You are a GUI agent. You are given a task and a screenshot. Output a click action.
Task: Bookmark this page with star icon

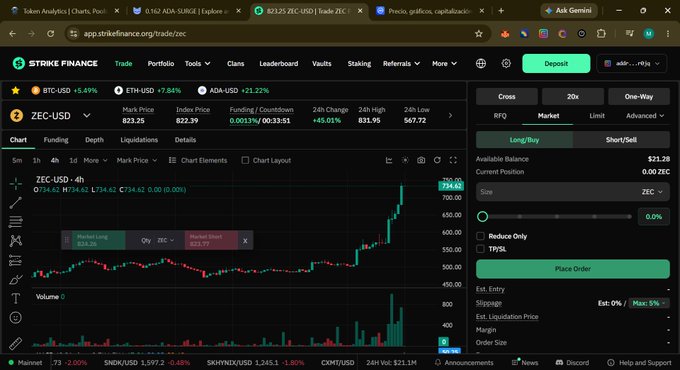click(479, 33)
